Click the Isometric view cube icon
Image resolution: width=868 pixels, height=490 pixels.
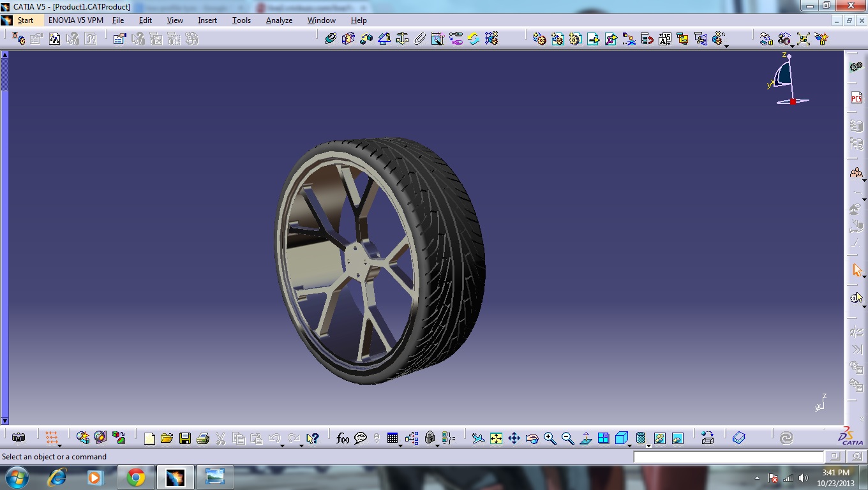coord(621,438)
